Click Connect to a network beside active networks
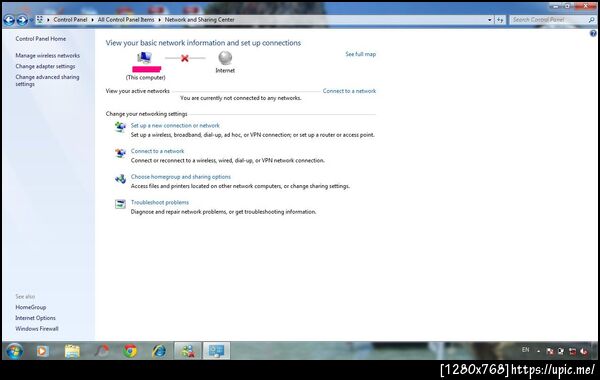The height and width of the screenshot is (380, 600). 349,91
